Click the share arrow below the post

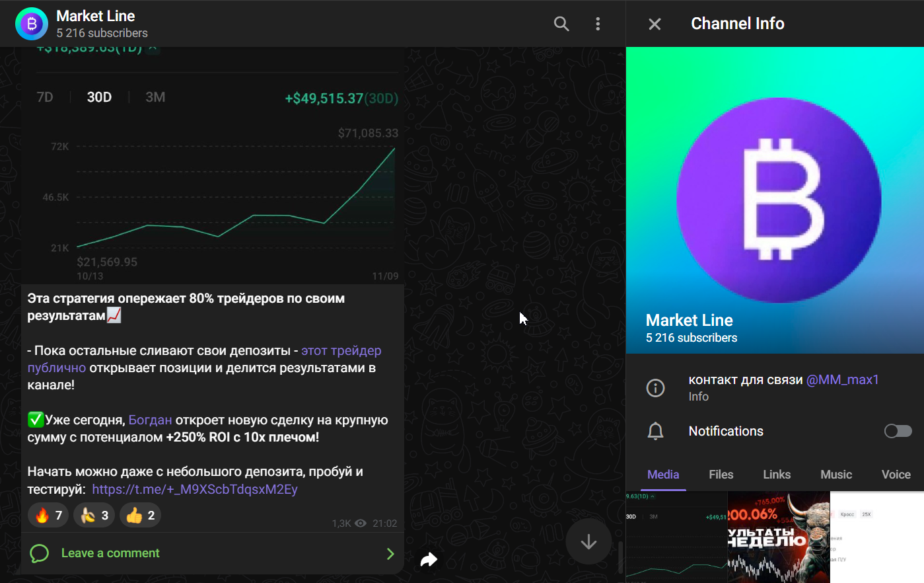pyautogui.click(x=429, y=559)
